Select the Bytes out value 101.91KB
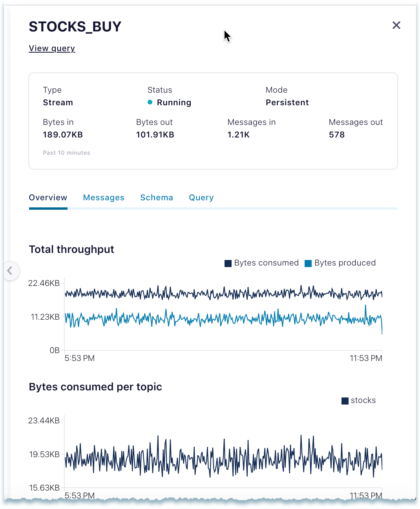Screen dimensions: 420x509 coord(155,135)
